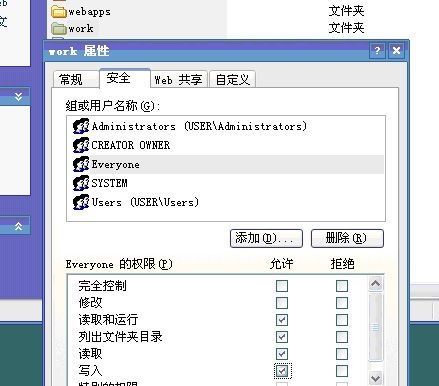
Task: Click the help question mark button
Action: click(377, 51)
